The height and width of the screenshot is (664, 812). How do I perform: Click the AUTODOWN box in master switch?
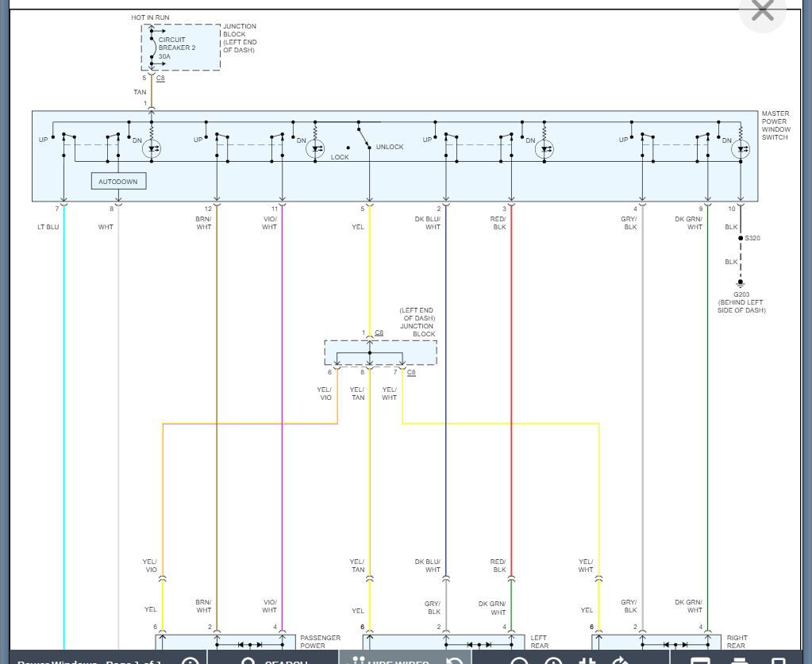pos(118,181)
